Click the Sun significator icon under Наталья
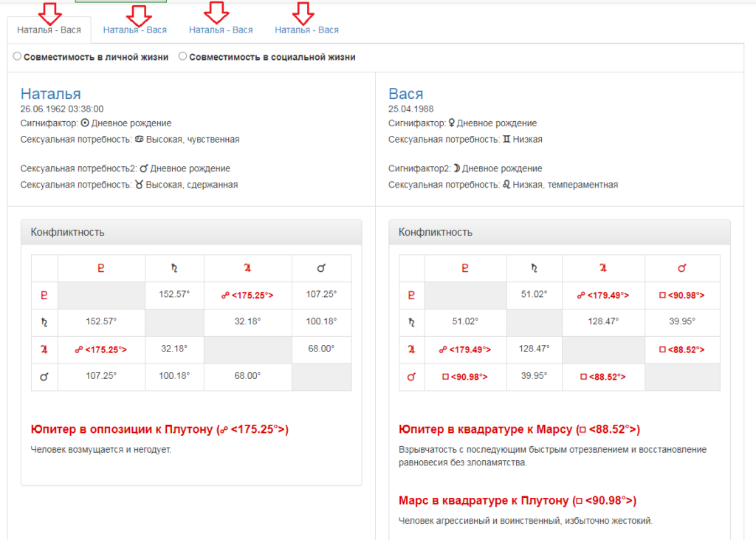The image size is (756, 540). click(x=86, y=123)
